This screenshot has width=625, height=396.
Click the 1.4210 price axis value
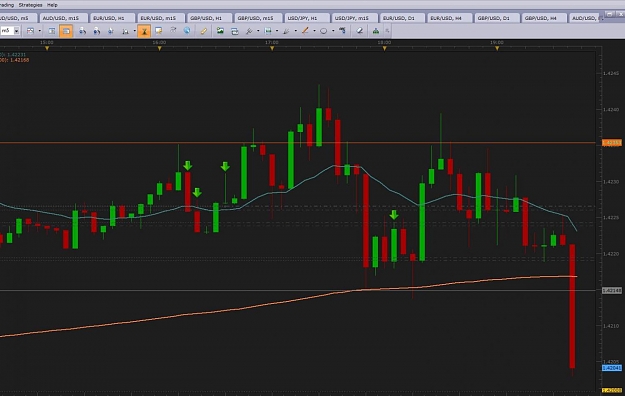pos(611,326)
